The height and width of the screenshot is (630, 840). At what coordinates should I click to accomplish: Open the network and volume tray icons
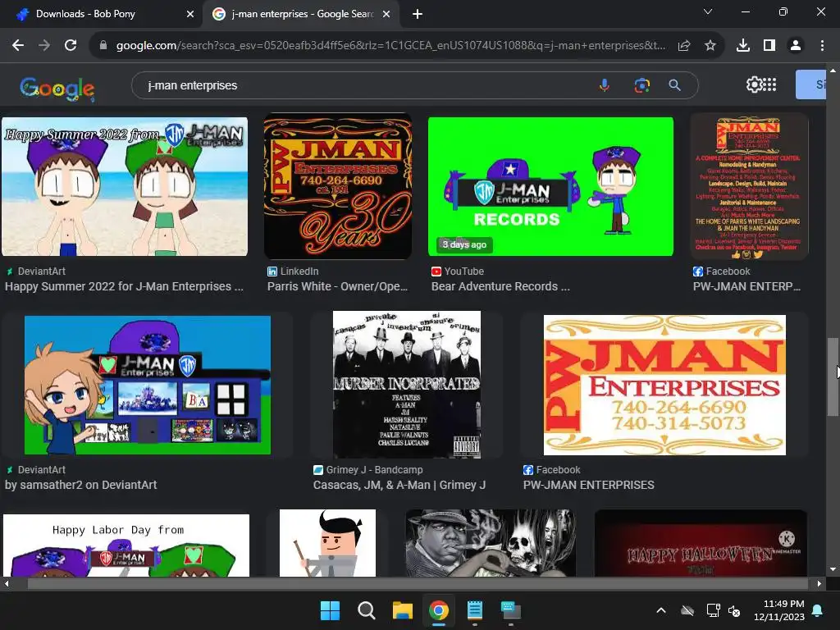coord(724,610)
